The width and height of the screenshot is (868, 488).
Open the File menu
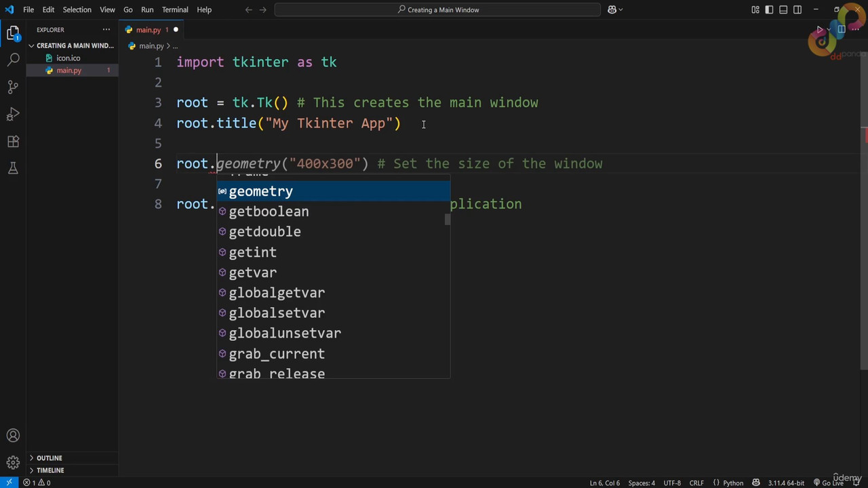28,9
